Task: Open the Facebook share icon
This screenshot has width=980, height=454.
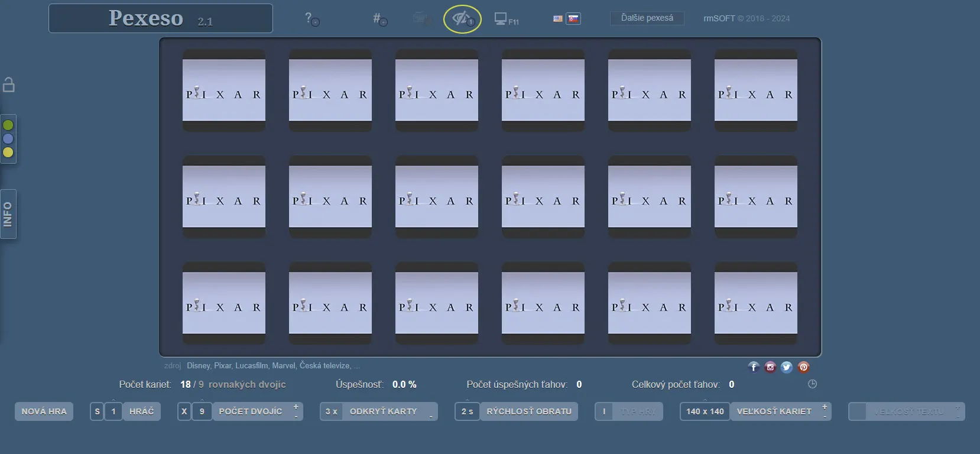Action: coord(753,367)
